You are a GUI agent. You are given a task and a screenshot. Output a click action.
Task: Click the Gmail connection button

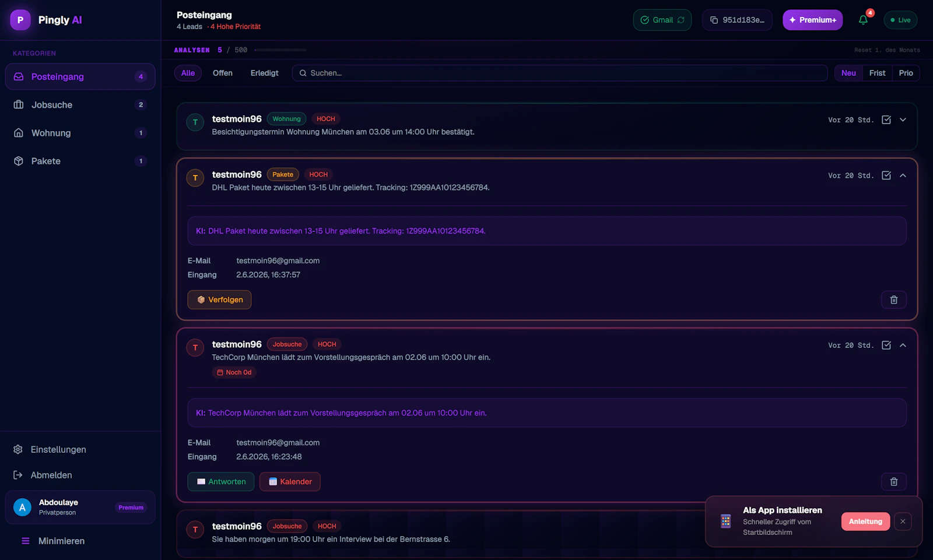pyautogui.click(x=662, y=20)
